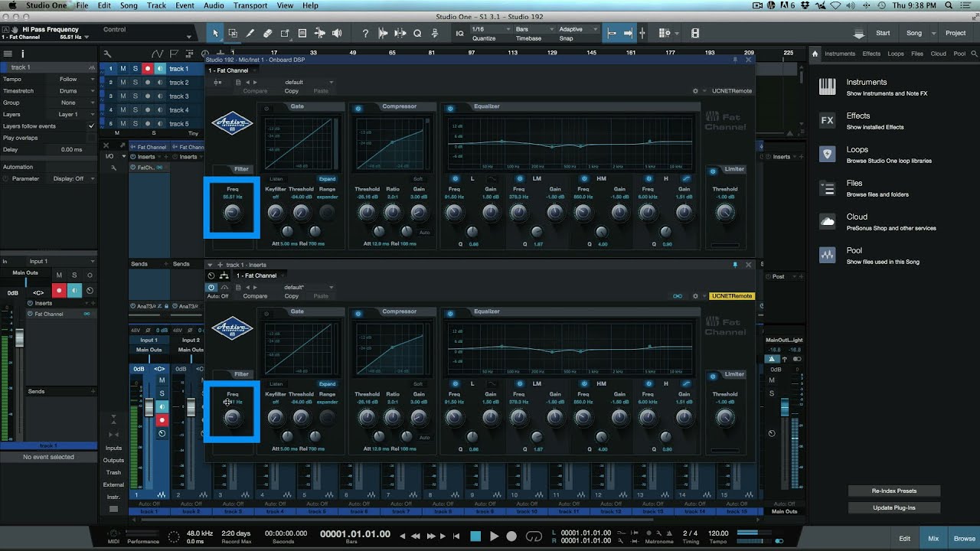
Task: Enable the Play overlaps checkbox
Action: [92, 138]
